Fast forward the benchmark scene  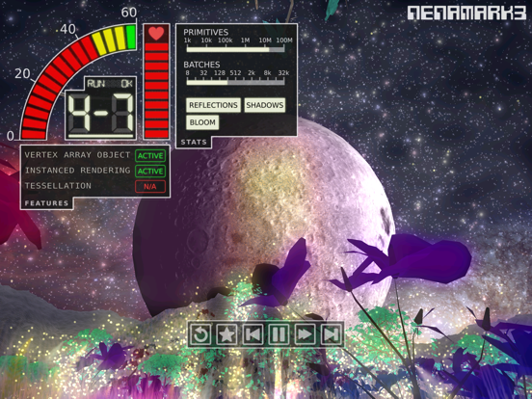pos(305,334)
